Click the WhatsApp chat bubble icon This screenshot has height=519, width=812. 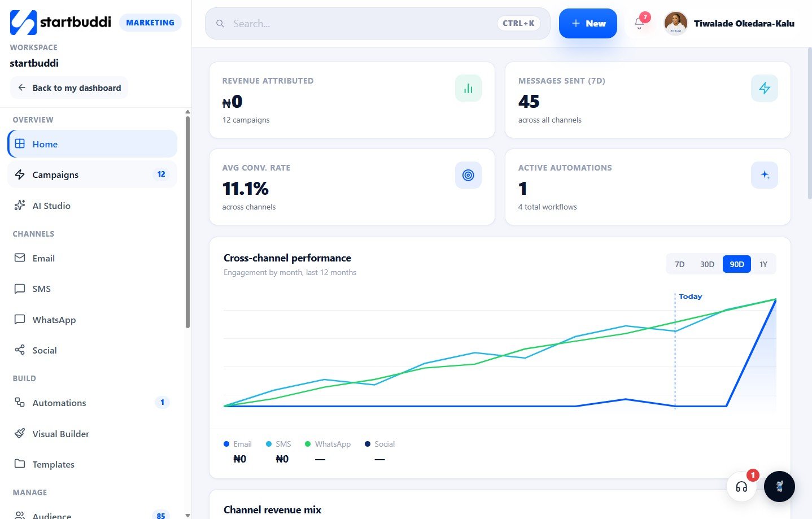pyautogui.click(x=20, y=319)
